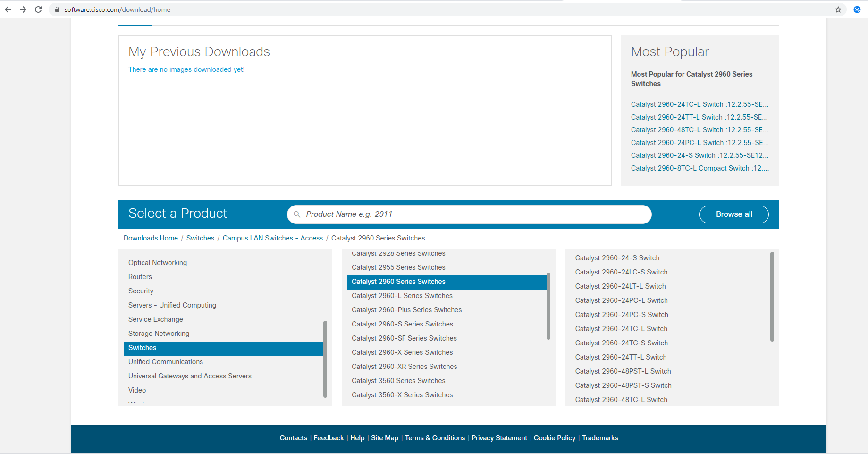This screenshot has height=454, width=868.
Task: Click the Browse all button
Action: point(734,214)
